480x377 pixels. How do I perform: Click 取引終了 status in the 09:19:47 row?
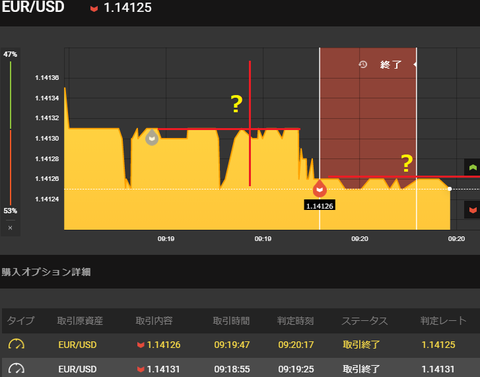point(361,345)
